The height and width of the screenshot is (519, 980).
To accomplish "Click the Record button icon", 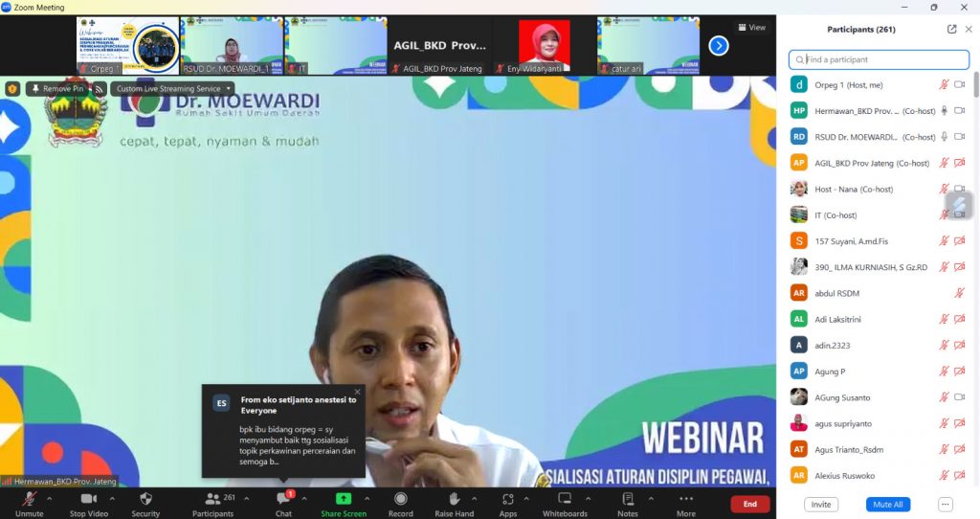I will click(x=400, y=499).
